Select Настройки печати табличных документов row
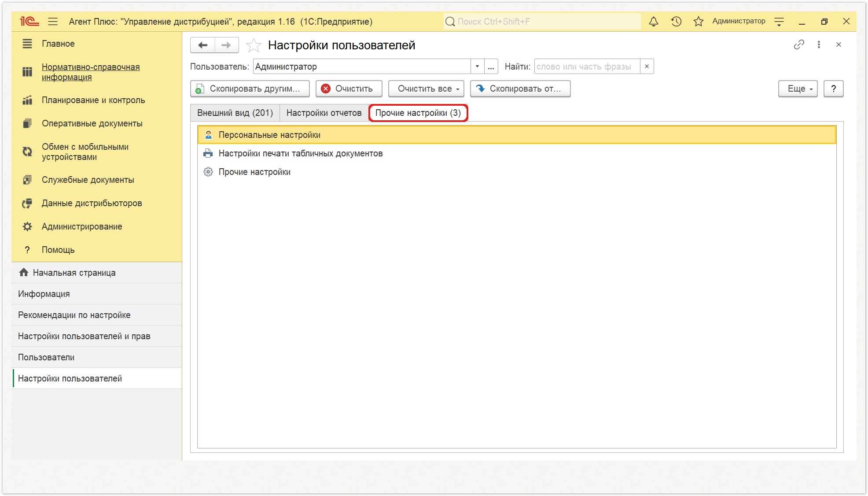The height and width of the screenshot is (496, 868). [517, 153]
